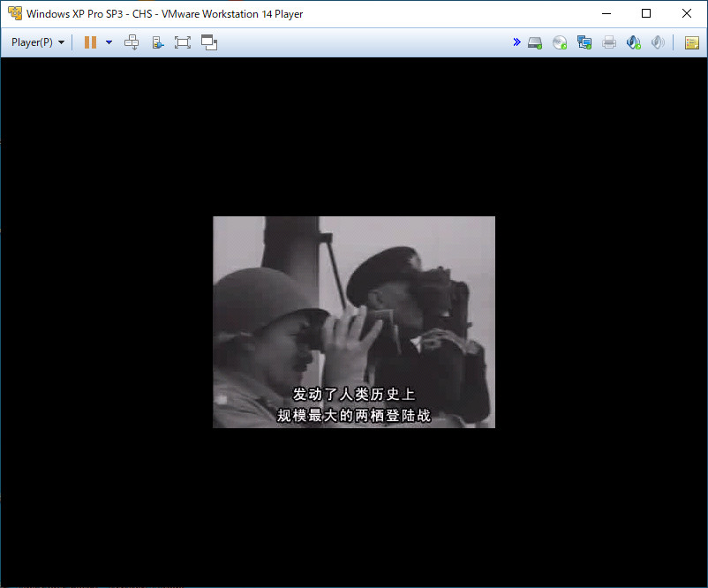Open the network adapter device icon
Viewport: 708px width, 588px height.
pyautogui.click(x=584, y=42)
